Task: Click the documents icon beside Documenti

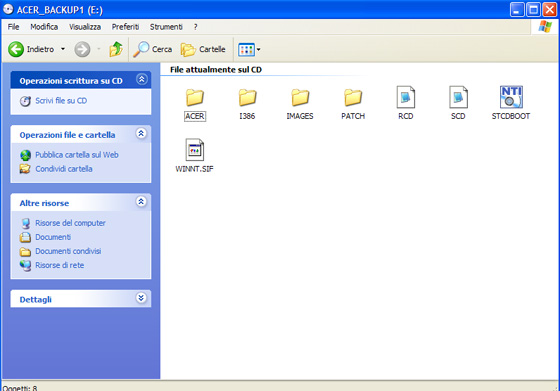Action: tap(25, 237)
